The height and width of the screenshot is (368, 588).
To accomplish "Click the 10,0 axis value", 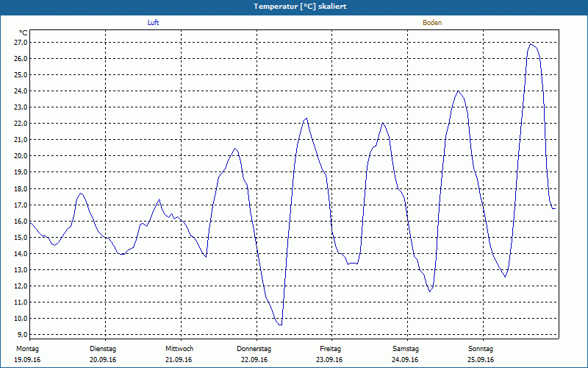I will coord(21,319).
